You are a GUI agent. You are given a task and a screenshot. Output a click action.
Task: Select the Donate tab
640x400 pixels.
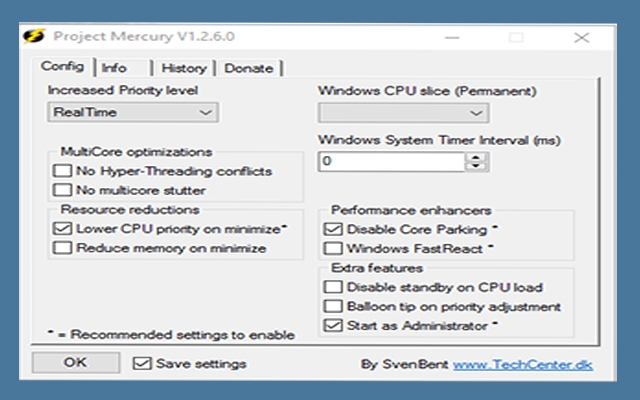click(x=248, y=68)
